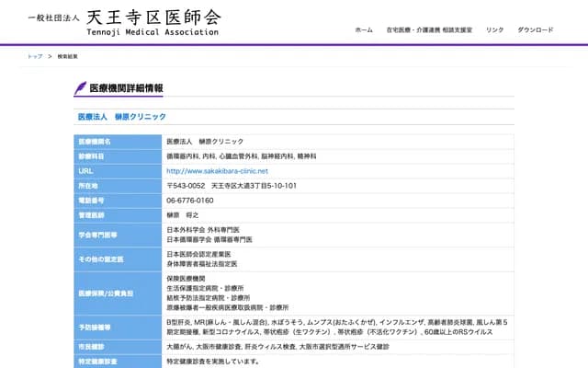Click the 医療法人 榊原クリニック blue heading
The image size is (588, 368).
click(122, 117)
